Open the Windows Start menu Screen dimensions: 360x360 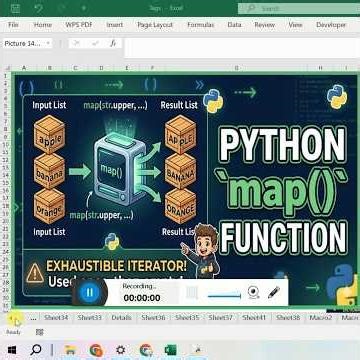coord(12,350)
